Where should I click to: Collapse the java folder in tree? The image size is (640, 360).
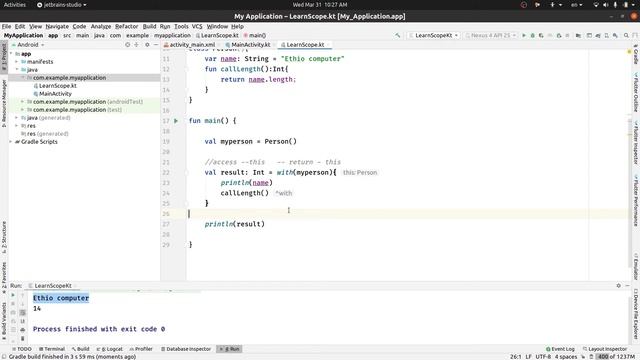pos(17,70)
